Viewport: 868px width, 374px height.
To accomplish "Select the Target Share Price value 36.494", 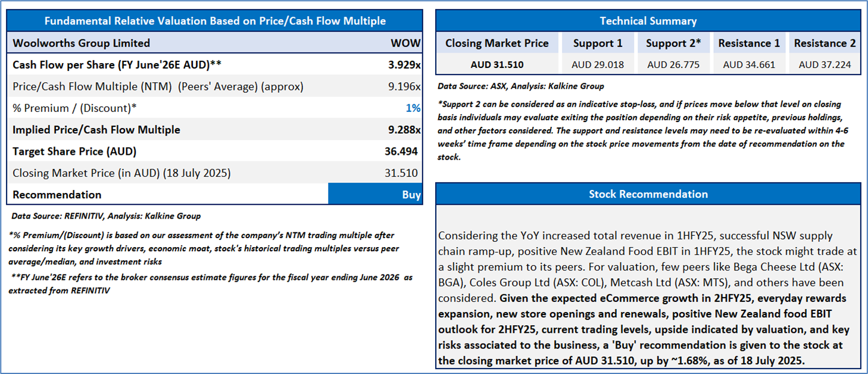I will click(x=401, y=151).
